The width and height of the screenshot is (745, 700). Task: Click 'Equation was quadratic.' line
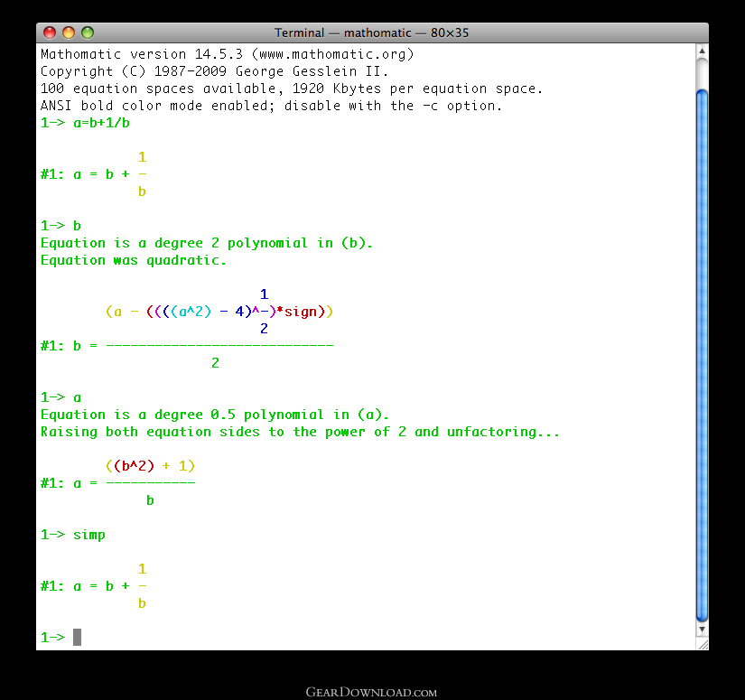click(x=134, y=260)
